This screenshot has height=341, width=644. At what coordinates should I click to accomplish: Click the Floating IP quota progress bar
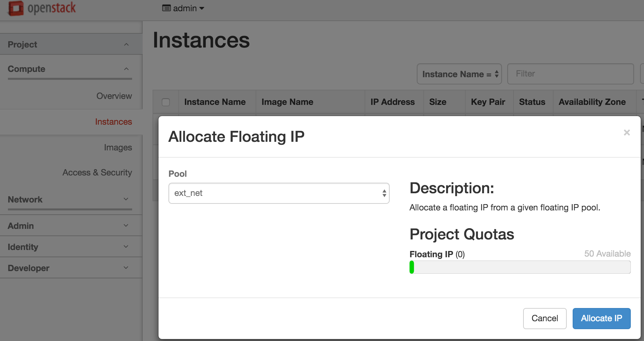coord(520,267)
